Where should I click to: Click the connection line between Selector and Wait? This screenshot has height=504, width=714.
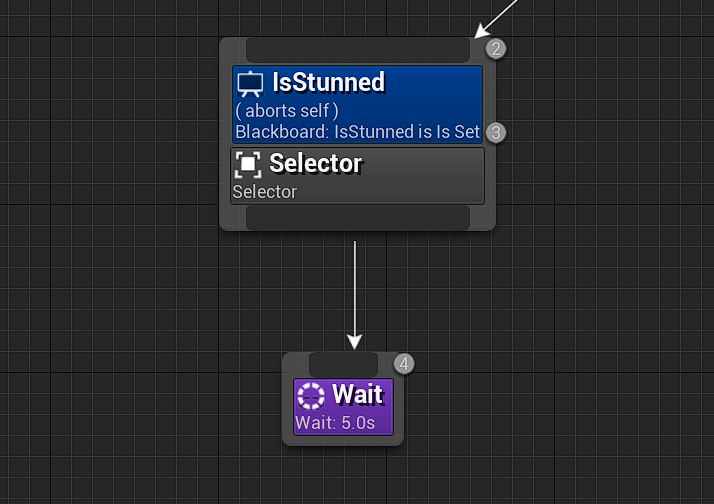(x=355, y=288)
